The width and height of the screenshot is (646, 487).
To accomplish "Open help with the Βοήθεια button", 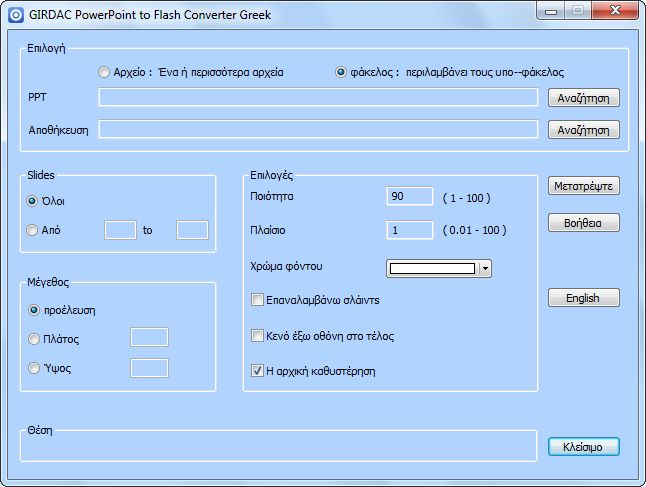I will pyautogui.click(x=583, y=223).
